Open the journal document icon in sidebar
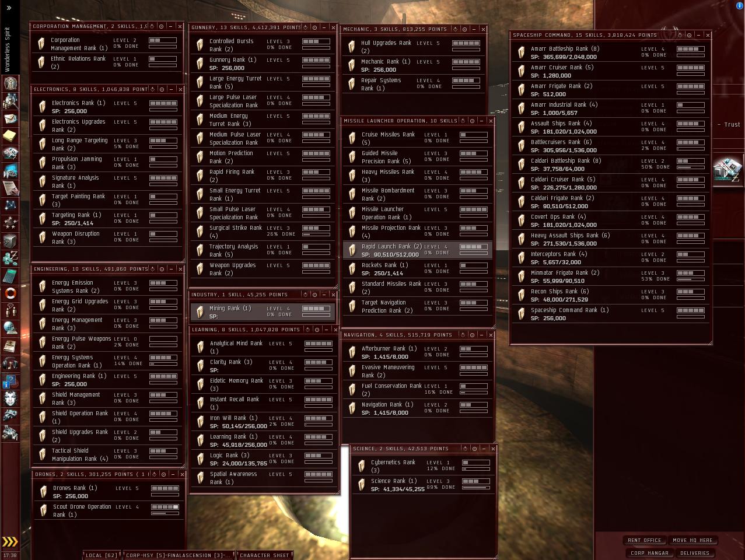 [10, 188]
